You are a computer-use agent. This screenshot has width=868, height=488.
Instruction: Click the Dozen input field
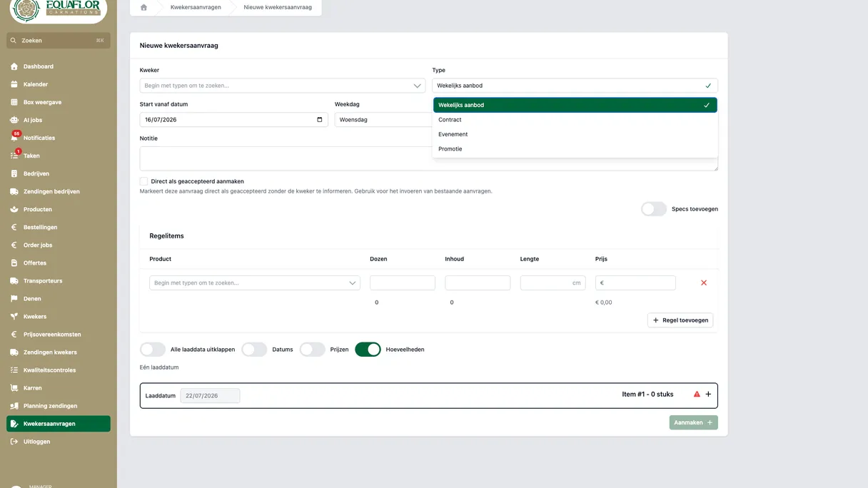click(403, 283)
